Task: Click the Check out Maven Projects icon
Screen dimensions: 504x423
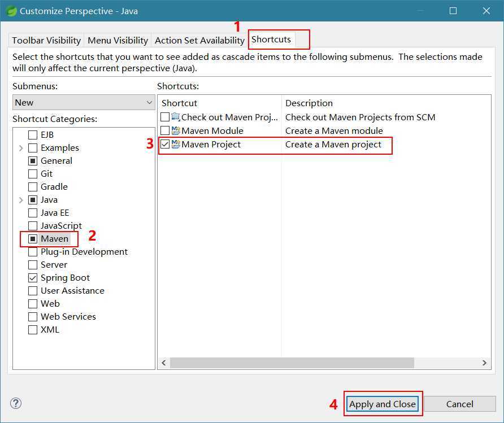Action: (176, 117)
